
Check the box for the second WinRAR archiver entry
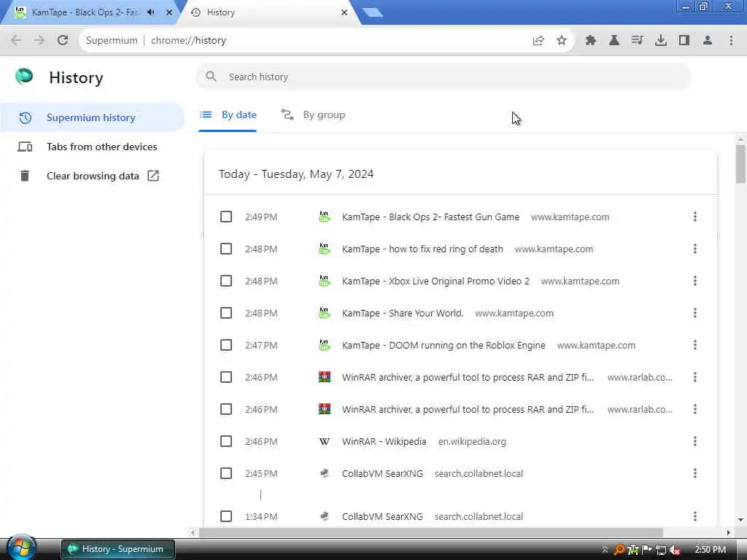coord(226,409)
